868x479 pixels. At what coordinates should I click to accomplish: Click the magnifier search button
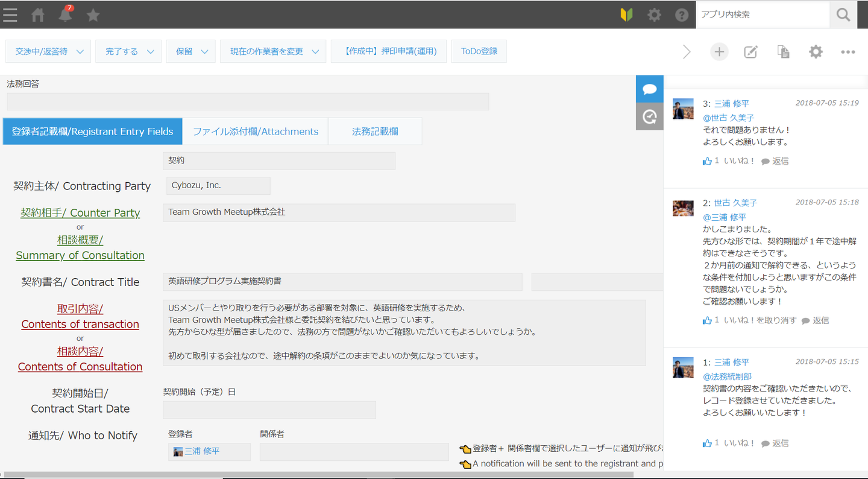click(843, 14)
